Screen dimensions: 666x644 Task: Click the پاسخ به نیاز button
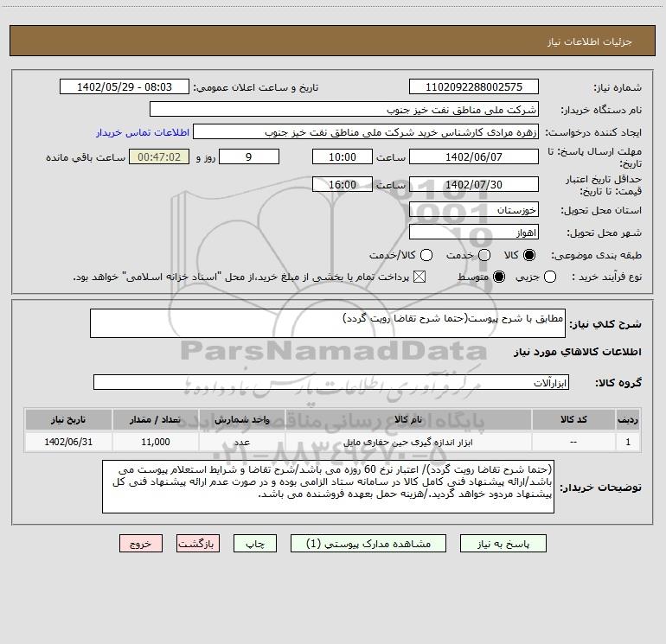[503, 544]
